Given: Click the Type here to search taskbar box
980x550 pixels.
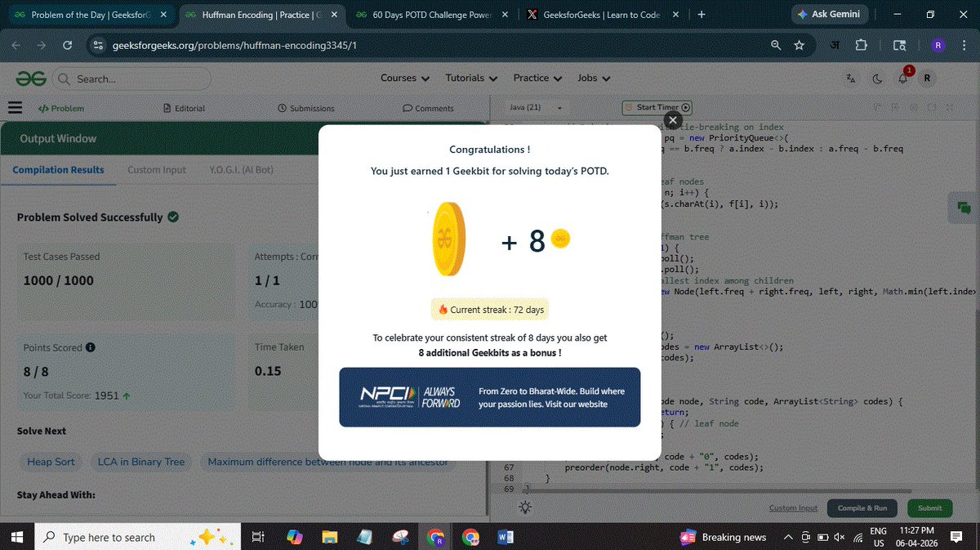Looking at the screenshot, I should pyautogui.click(x=137, y=537).
